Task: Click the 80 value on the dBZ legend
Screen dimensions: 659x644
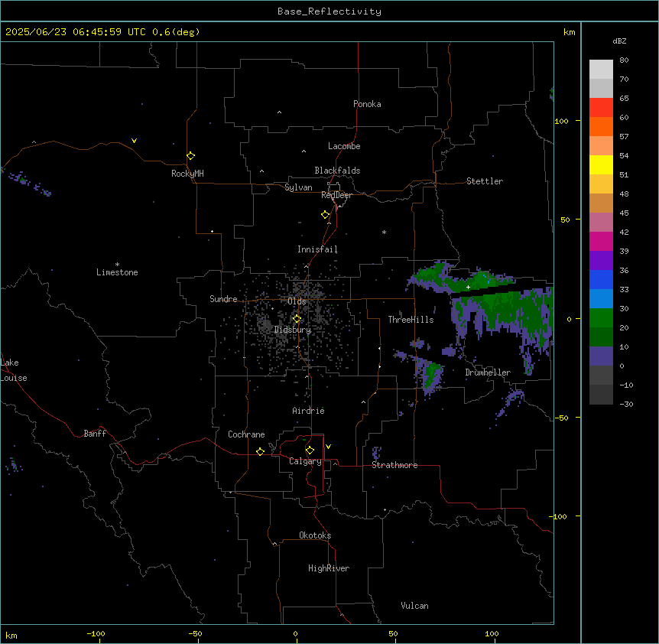Action: point(624,60)
